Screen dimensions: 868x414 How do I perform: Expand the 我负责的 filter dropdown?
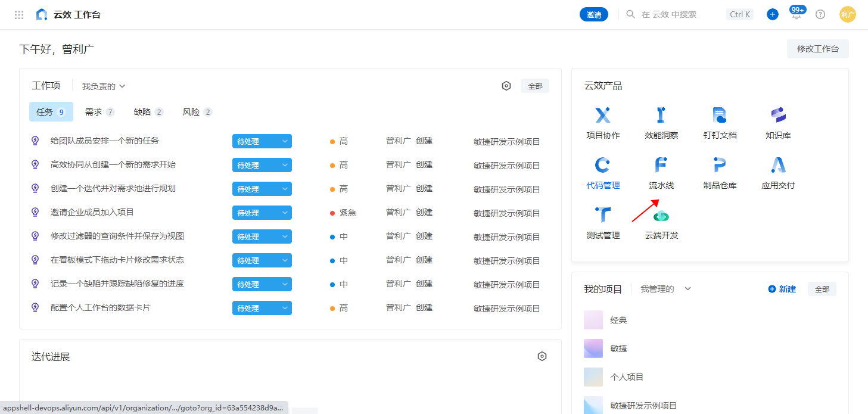coord(104,86)
